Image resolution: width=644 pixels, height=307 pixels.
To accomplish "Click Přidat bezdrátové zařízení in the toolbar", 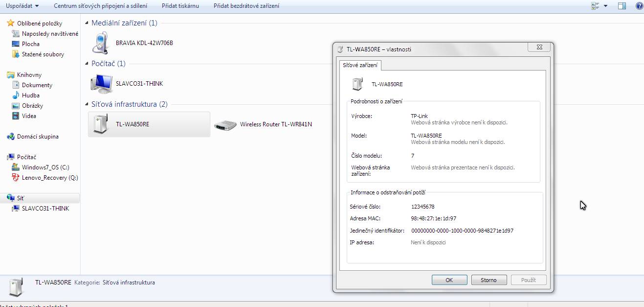I will coord(246,6).
